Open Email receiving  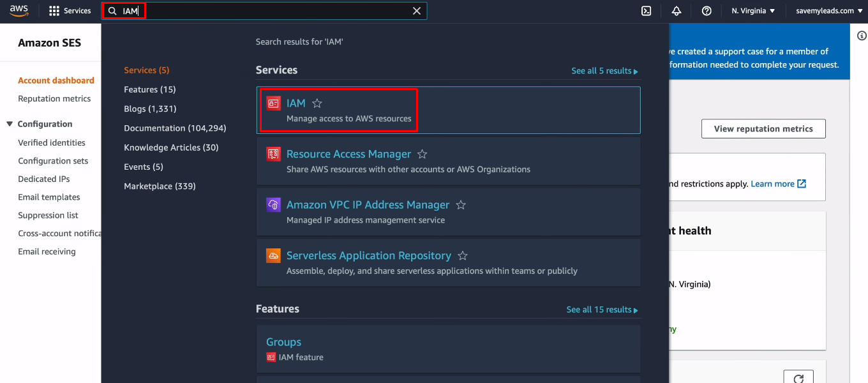pos(47,252)
